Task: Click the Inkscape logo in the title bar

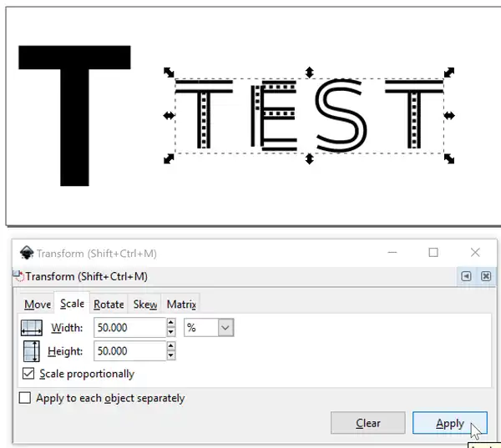Action: tap(26, 254)
